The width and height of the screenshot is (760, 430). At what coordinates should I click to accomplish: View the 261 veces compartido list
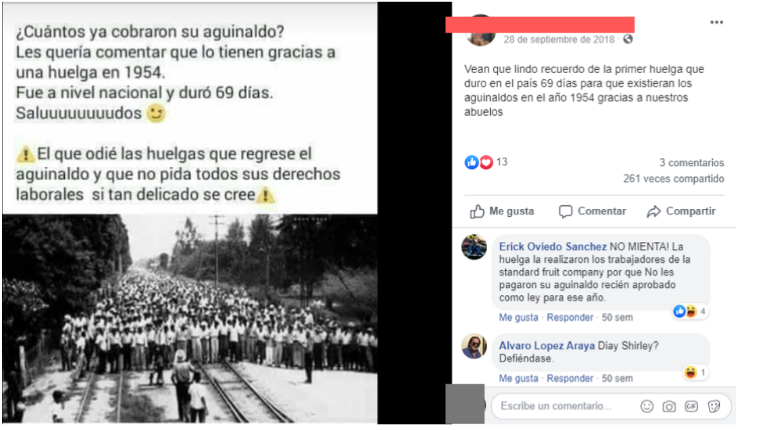pos(673,179)
